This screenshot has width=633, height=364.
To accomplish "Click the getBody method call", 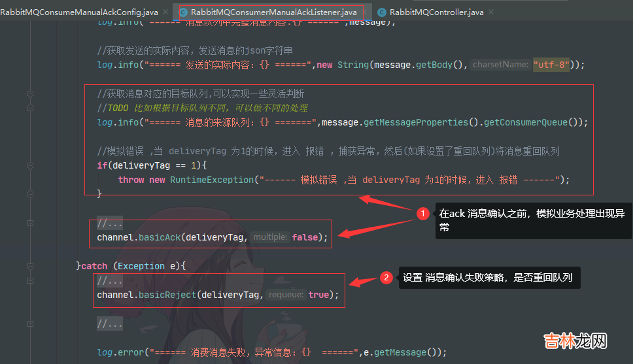I will [x=434, y=65].
